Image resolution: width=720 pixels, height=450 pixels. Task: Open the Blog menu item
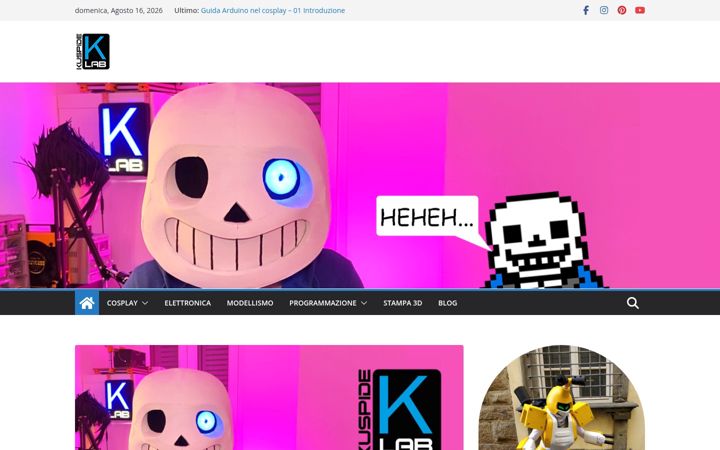click(x=448, y=303)
